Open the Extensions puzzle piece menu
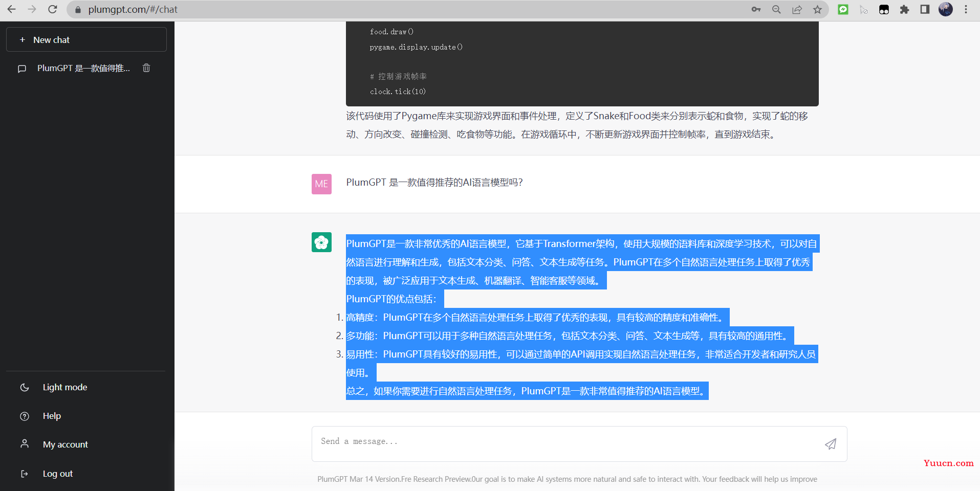 click(x=904, y=9)
